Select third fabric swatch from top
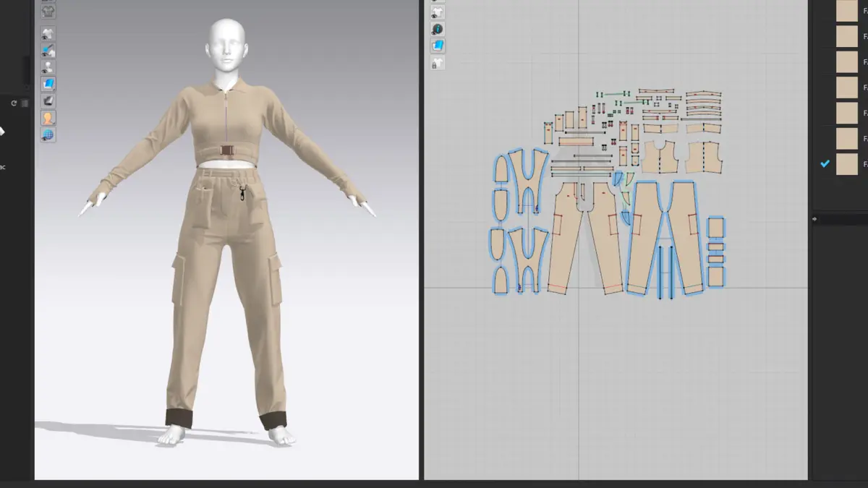The height and width of the screenshot is (488, 868). [x=847, y=61]
